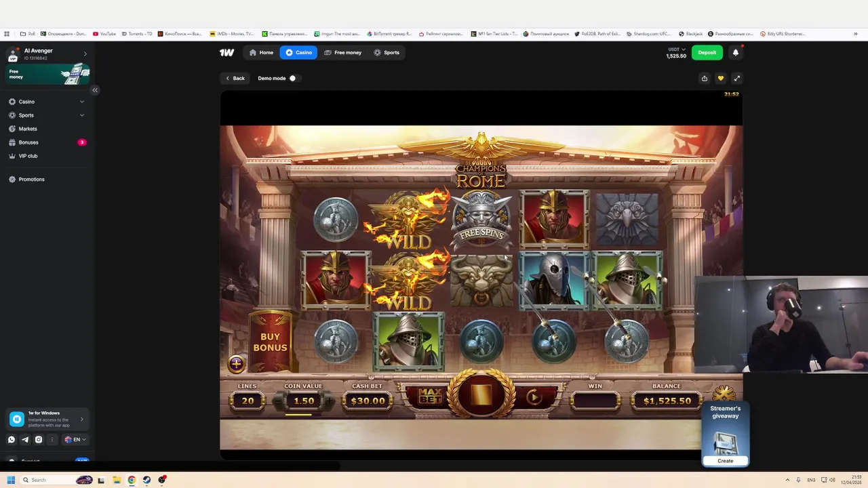Image resolution: width=868 pixels, height=488 pixels.
Task: Open the Free money sidebar banner
Action: 48,74
